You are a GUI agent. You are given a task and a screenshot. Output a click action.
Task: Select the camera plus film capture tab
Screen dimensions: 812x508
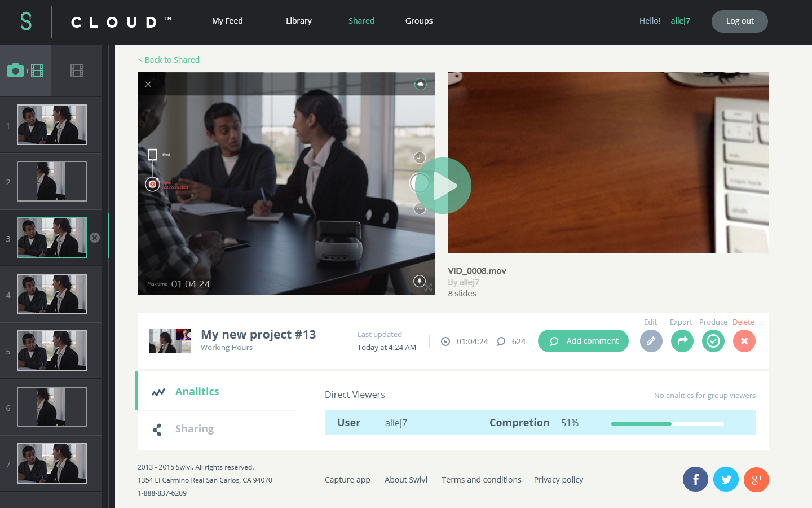click(25, 71)
